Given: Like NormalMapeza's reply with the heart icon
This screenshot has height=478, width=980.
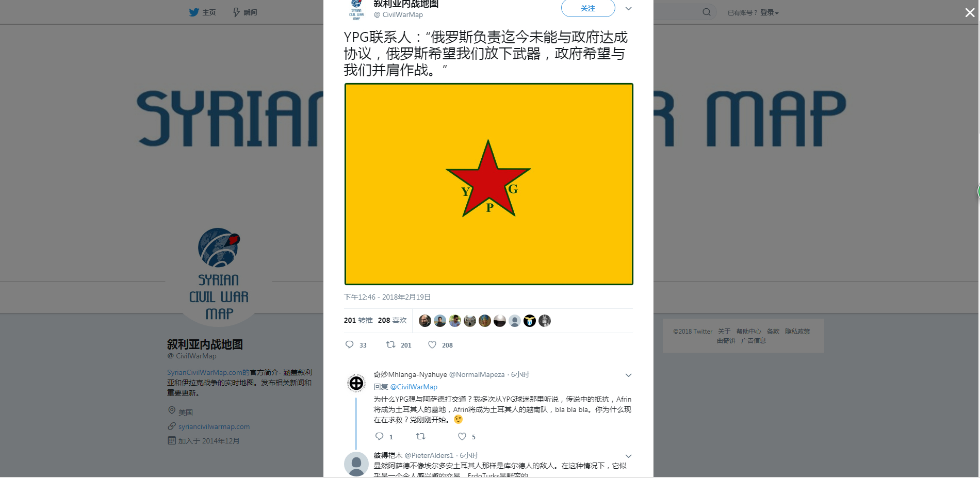Looking at the screenshot, I should tap(462, 436).
